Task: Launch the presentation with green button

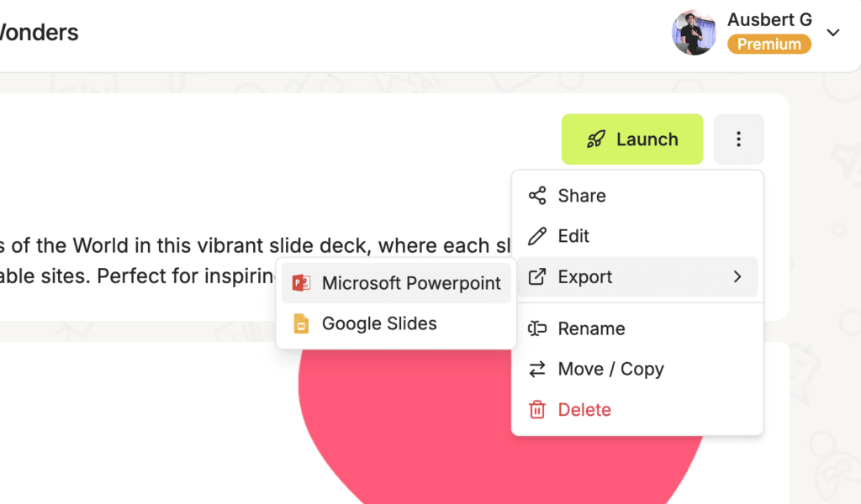Action: (x=632, y=139)
